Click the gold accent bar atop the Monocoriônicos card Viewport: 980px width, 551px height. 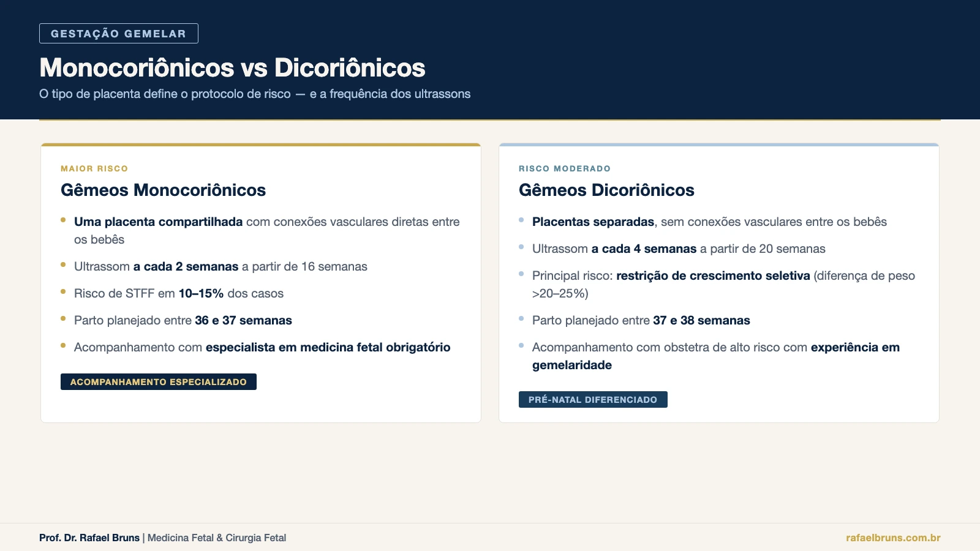tap(261, 145)
